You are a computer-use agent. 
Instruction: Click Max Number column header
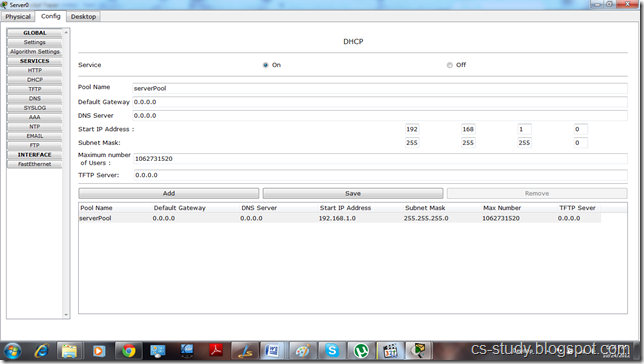coord(502,208)
